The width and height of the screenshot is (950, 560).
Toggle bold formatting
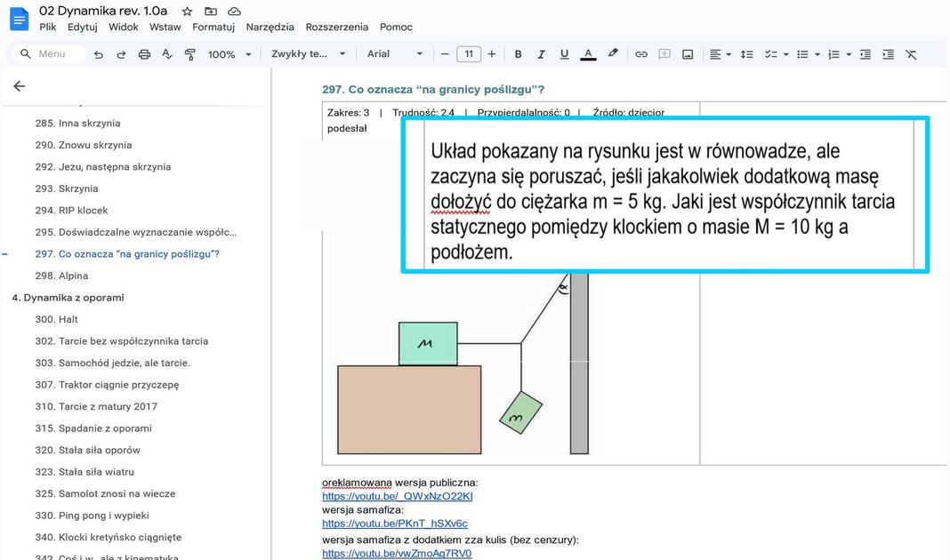[519, 54]
